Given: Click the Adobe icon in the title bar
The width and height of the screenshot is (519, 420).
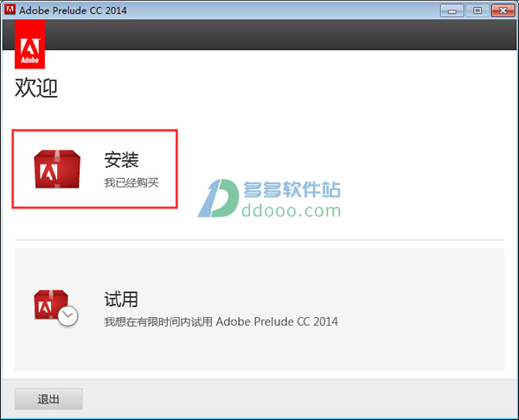Looking at the screenshot, I should 10,10.
